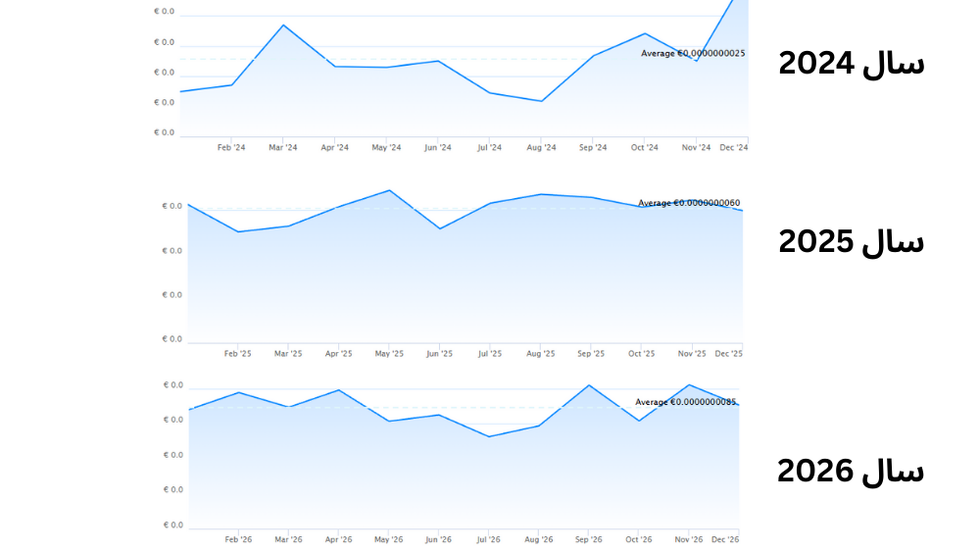
Task: Click the Feb '24 axis label
Action: (x=231, y=148)
